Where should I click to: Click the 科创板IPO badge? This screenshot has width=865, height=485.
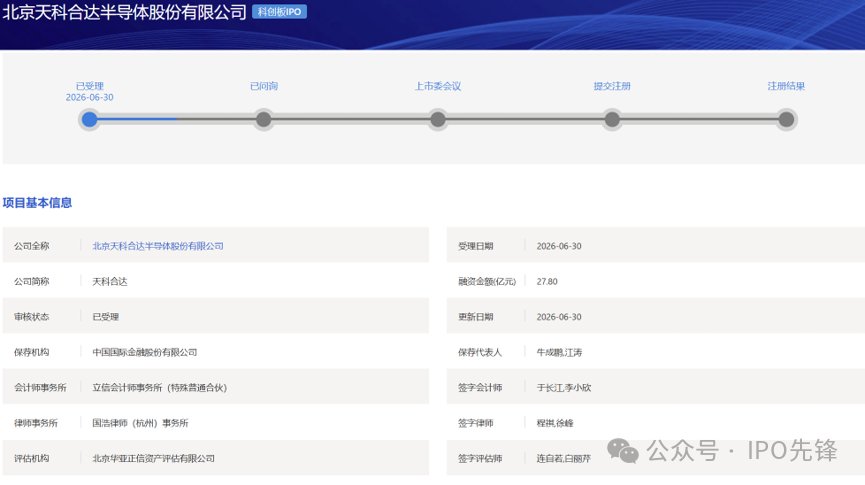279,12
